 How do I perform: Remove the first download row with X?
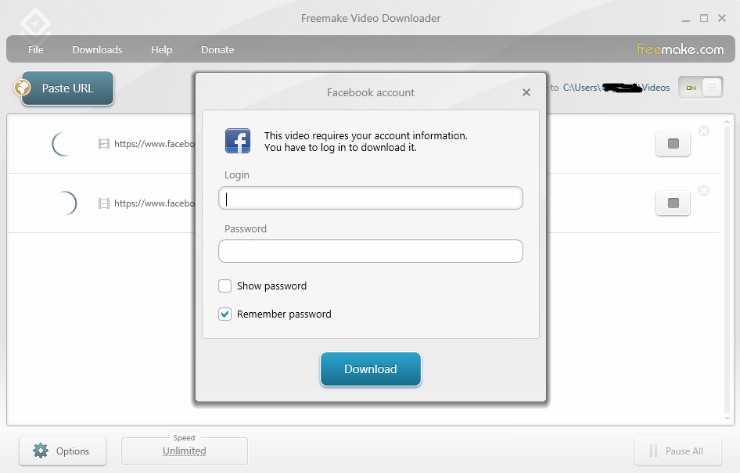(703, 131)
